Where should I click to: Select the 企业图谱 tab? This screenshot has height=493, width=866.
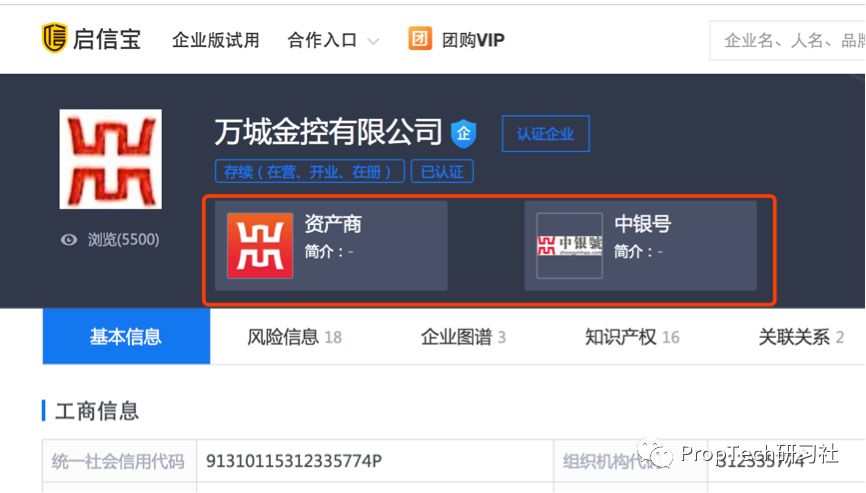[x=463, y=337]
